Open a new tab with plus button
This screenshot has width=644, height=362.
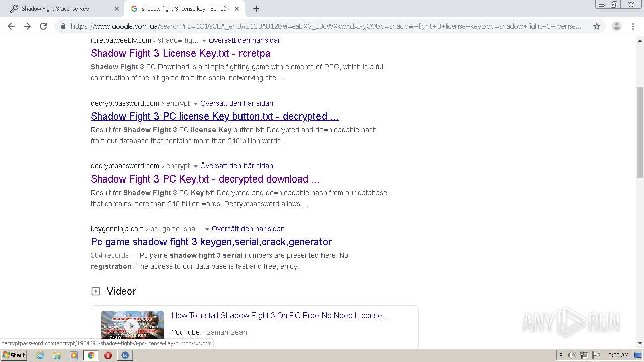tap(256, 9)
